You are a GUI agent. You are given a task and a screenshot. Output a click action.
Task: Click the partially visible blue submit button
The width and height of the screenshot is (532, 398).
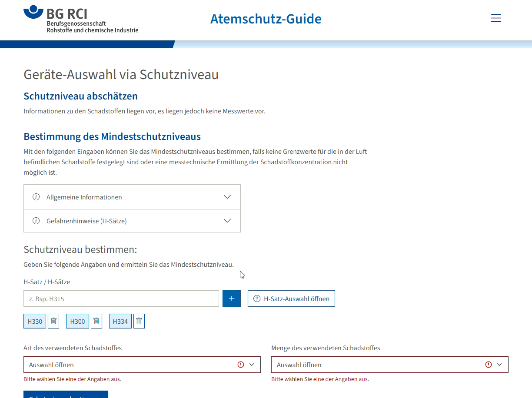(x=66, y=395)
